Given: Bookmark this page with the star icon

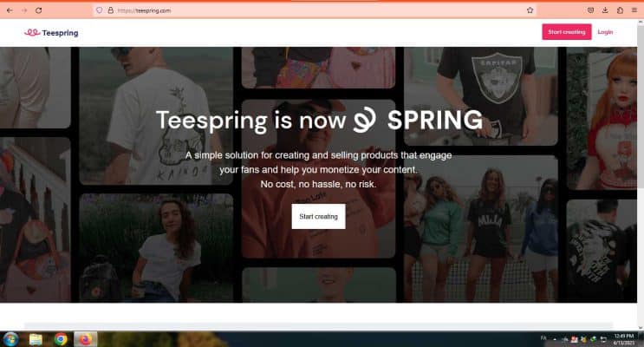Looking at the screenshot, I should point(530,10).
